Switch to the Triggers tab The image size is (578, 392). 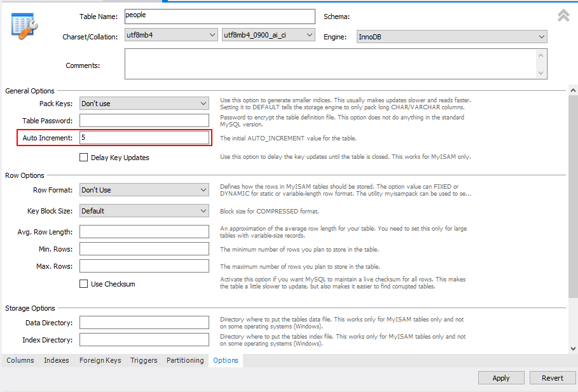[x=143, y=360]
